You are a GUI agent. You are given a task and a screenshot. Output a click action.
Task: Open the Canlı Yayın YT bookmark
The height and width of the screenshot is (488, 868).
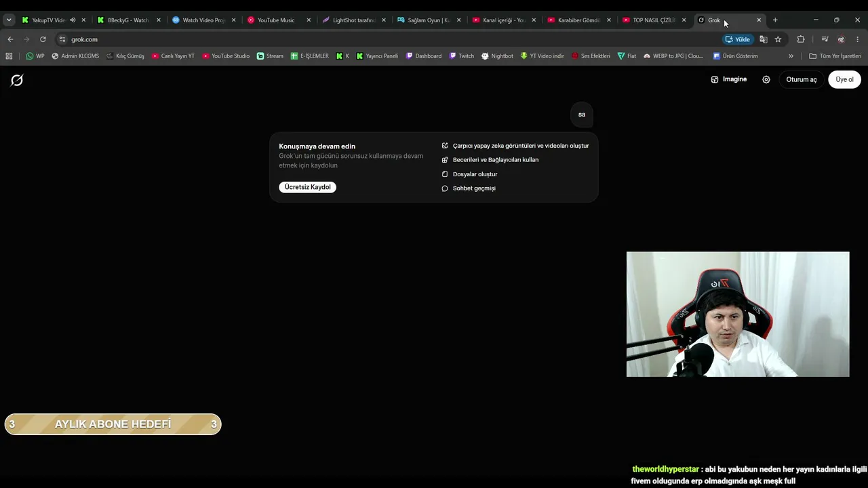[173, 56]
